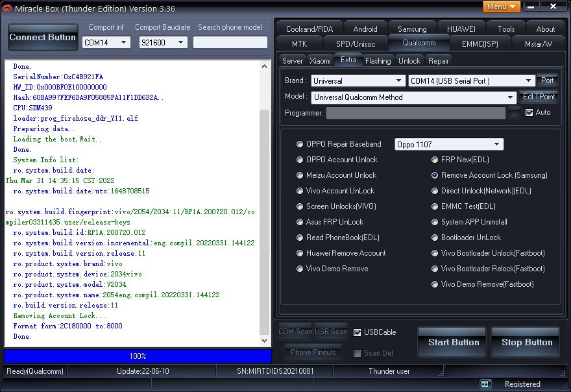Screen dimensions: 571x392
Task: Select OPPO Account Unlock option
Action: tap(299, 160)
